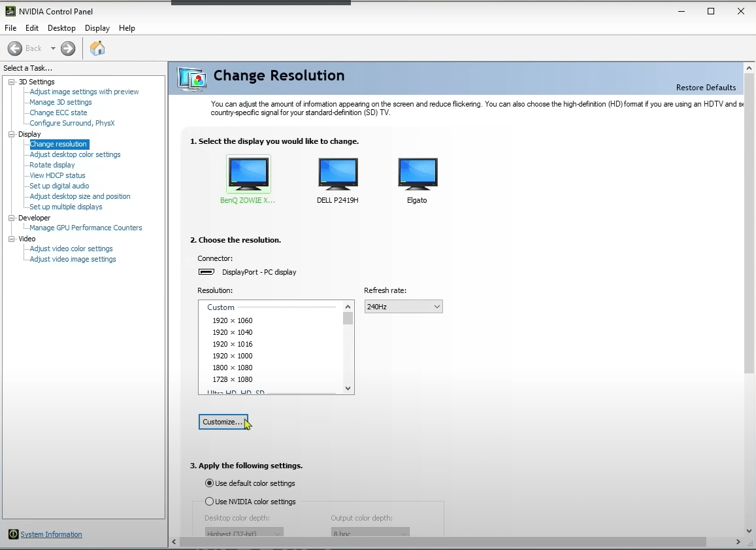This screenshot has width=756, height=550.
Task: Open the Desktop color depth dropdown
Action: [x=244, y=532]
